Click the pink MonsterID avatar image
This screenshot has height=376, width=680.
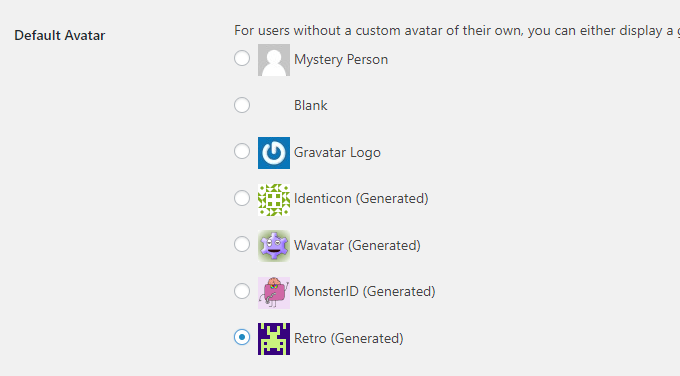coord(274,293)
